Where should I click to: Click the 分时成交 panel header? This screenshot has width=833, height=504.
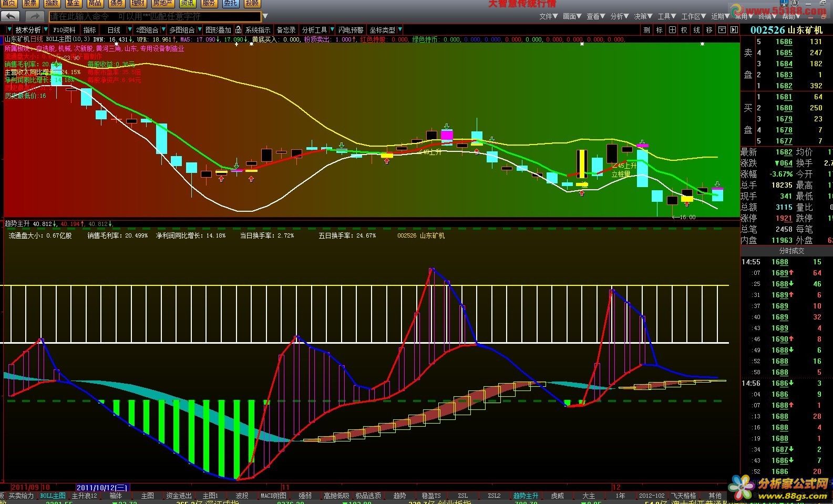(791, 251)
